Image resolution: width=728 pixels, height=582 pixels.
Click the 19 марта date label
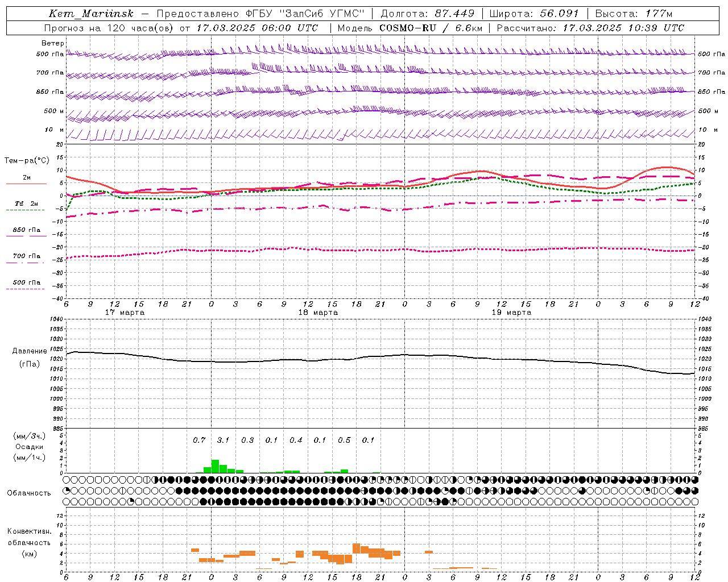tap(511, 313)
